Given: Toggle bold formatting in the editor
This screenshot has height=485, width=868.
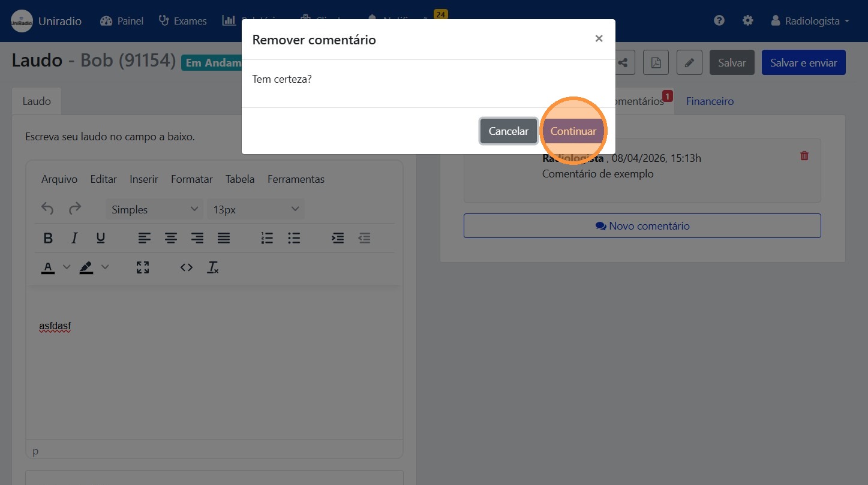Looking at the screenshot, I should [x=48, y=237].
